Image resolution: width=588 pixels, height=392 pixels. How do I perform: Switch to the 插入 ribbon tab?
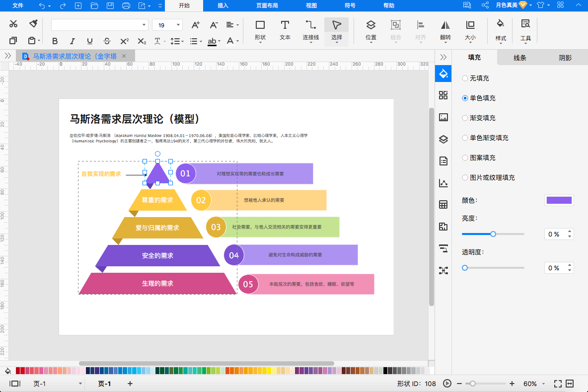point(223,5)
